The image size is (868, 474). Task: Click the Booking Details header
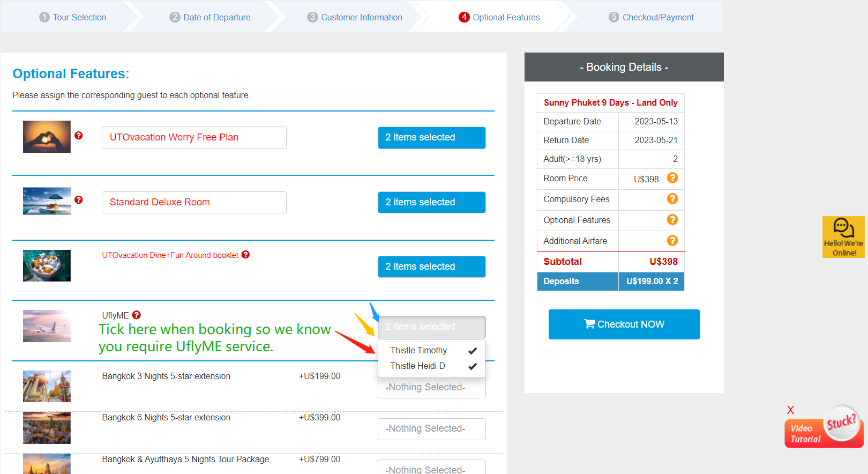[624, 67]
